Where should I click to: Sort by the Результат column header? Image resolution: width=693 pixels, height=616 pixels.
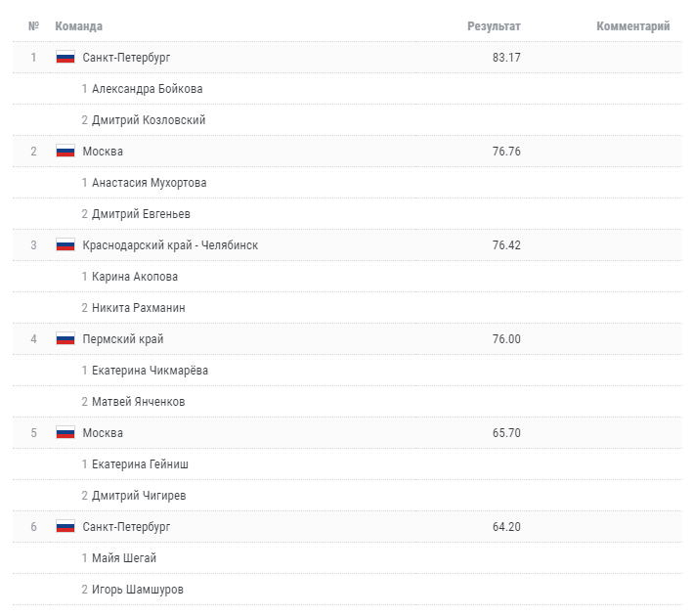click(x=494, y=26)
